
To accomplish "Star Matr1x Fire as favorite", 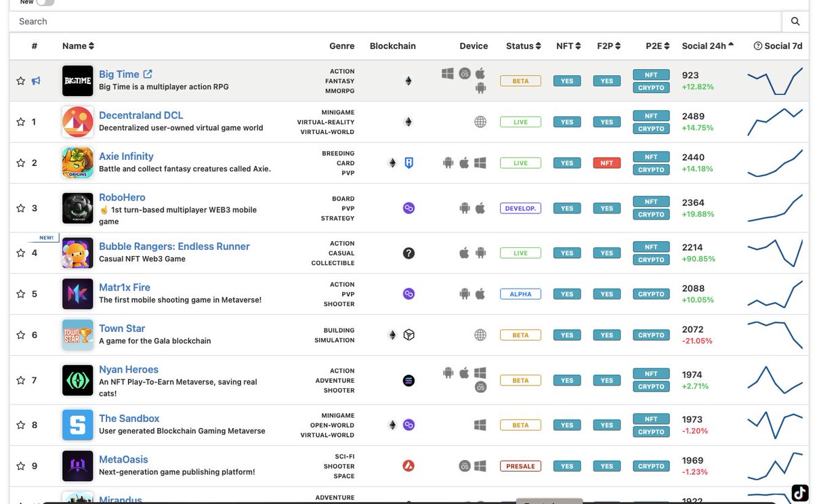I will tap(20, 294).
